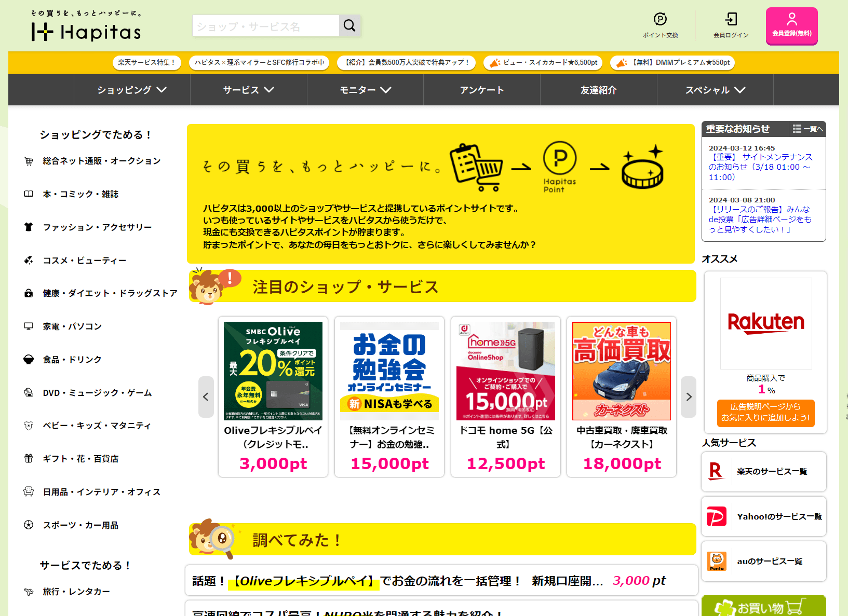Show next shops with right carousel arrow
This screenshot has height=616, width=848.
689,397
